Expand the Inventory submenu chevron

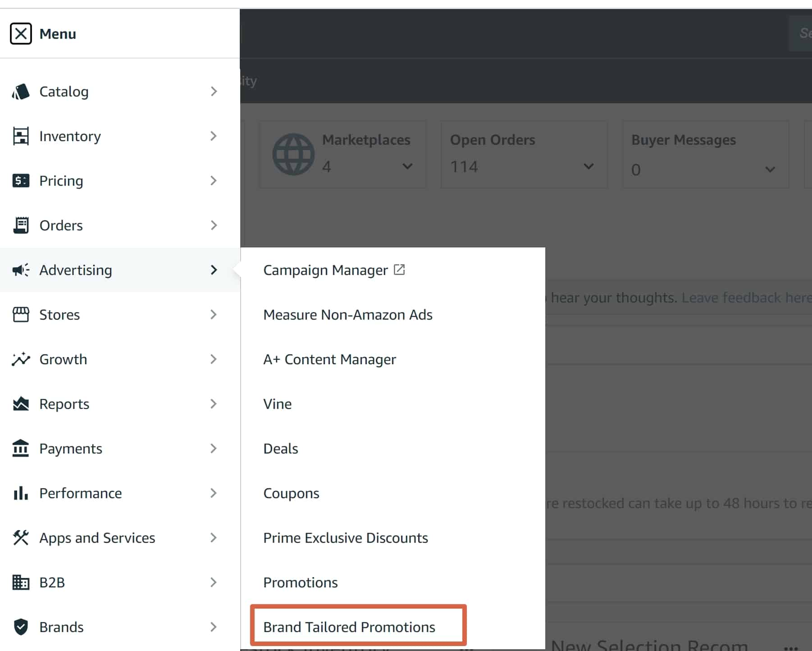click(214, 136)
